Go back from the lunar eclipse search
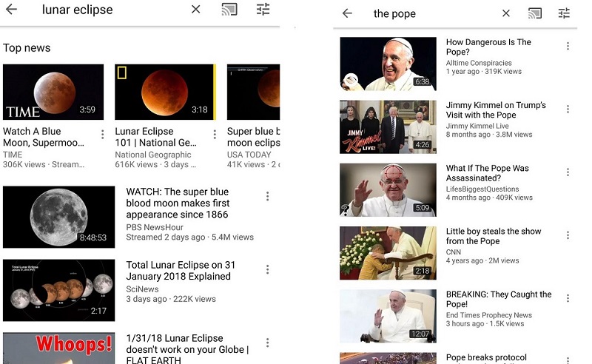Viewport: 592px width, 364px height. 12,9
